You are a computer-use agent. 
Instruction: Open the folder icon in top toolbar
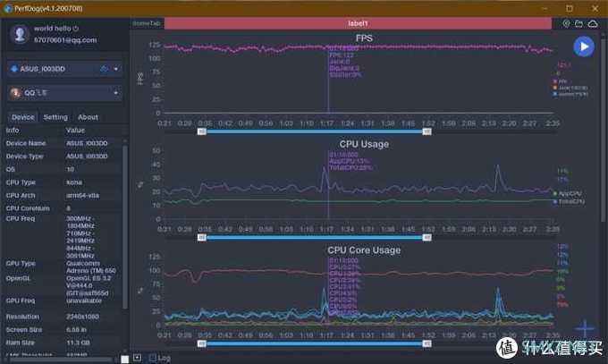[x=578, y=24]
